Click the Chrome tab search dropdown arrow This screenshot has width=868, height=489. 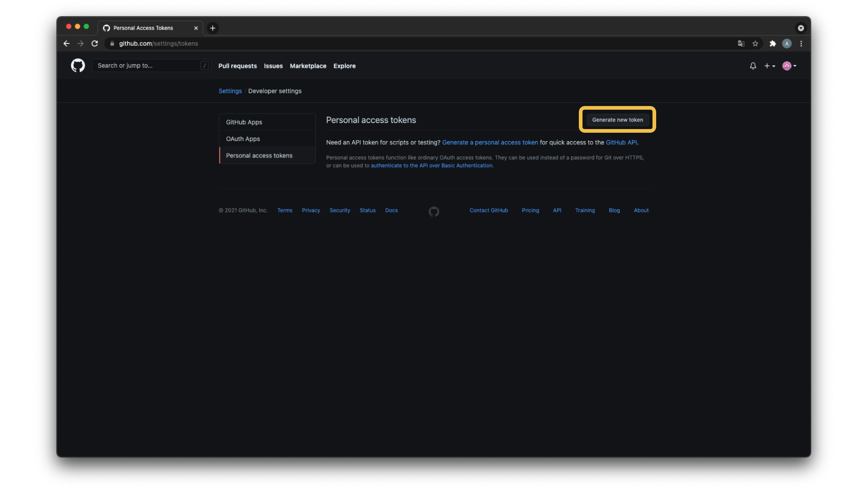[801, 28]
